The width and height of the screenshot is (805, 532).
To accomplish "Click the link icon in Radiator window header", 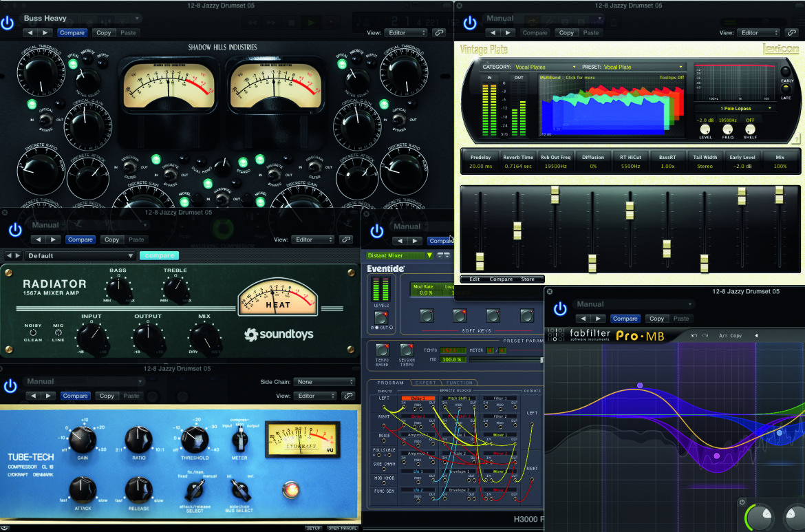I will [346, 240].
